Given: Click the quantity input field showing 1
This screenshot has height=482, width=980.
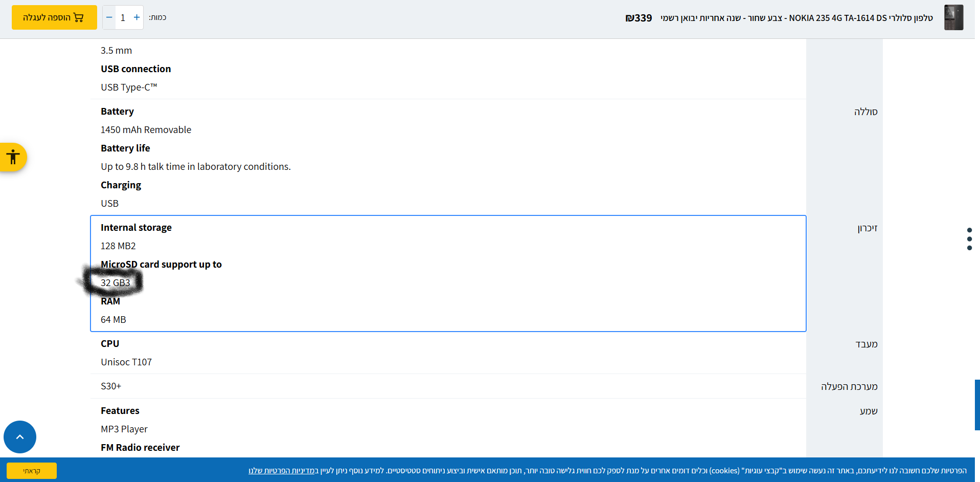Looking at the screenshot, I should pos(123,17).
